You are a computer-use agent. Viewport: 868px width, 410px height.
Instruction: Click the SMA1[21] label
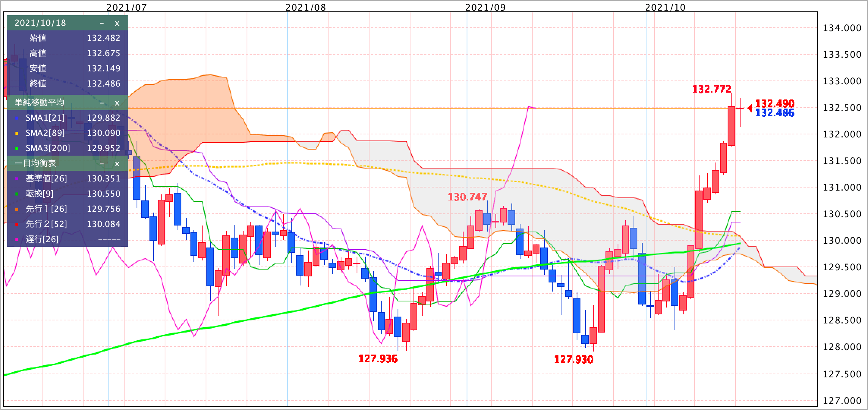pos(45,118)
